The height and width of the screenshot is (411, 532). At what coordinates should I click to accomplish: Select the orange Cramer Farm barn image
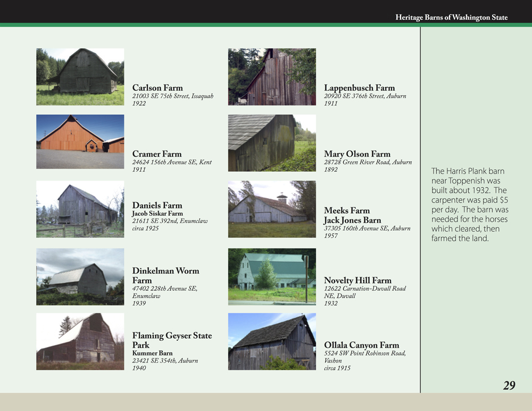pos(80,141)
